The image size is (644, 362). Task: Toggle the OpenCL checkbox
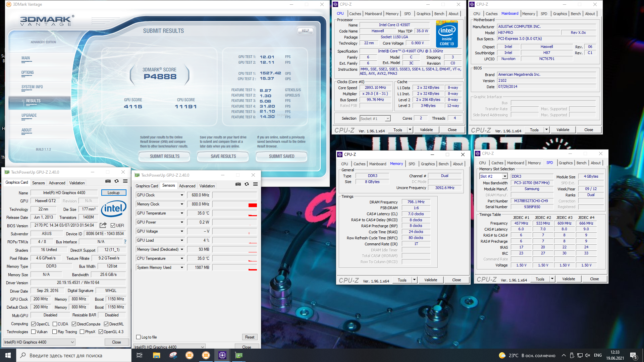coord(34,324)
